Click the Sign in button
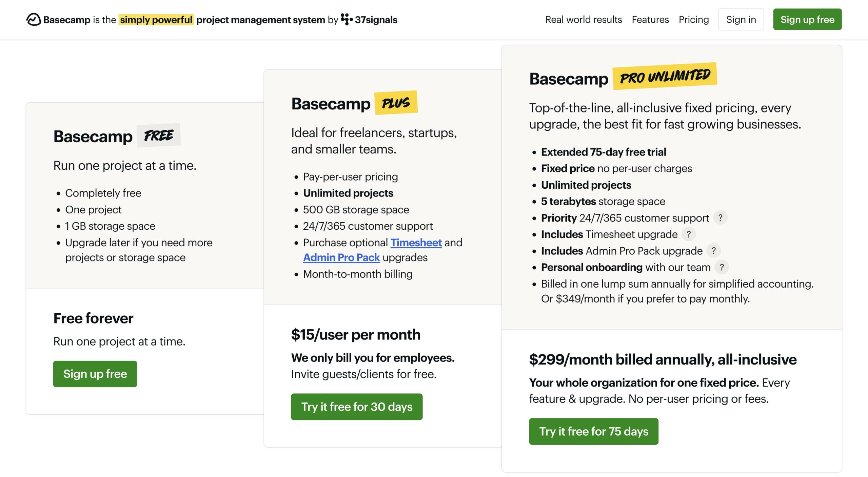 741,19
